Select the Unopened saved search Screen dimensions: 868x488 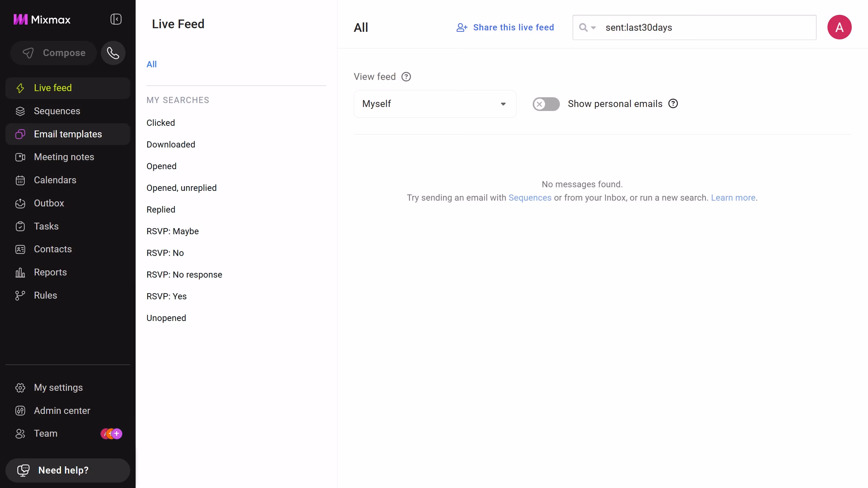tap(166, 318)
